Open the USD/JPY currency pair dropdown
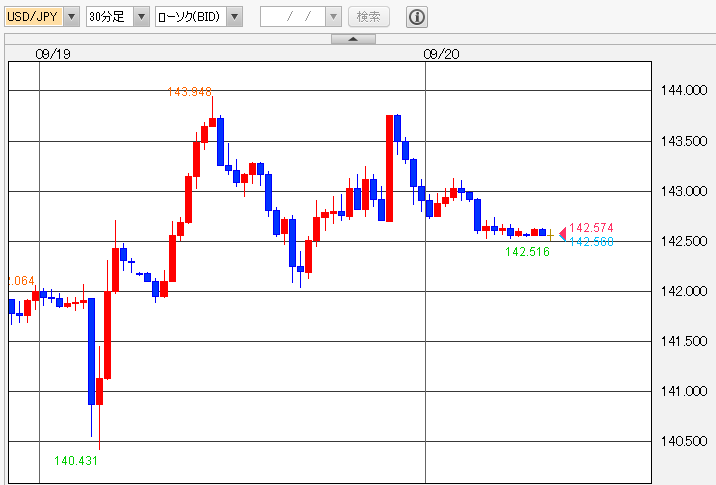The width and height of the screenshot is (716, 485). click(x=71, y=17)
